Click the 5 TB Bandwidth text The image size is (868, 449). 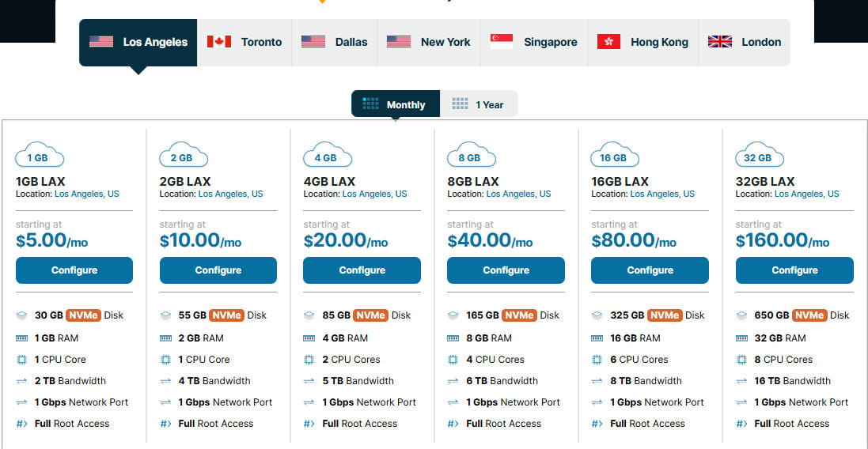358,381
